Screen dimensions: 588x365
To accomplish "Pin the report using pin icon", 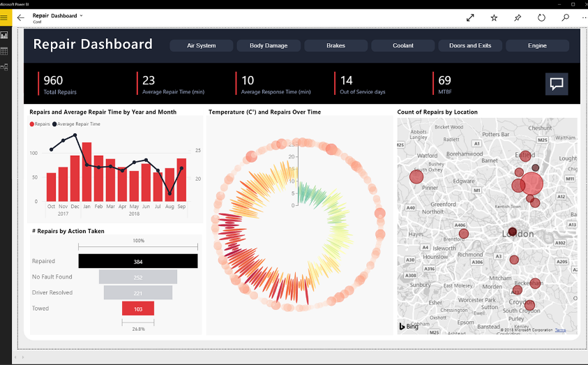I will [x=518, y=17].
